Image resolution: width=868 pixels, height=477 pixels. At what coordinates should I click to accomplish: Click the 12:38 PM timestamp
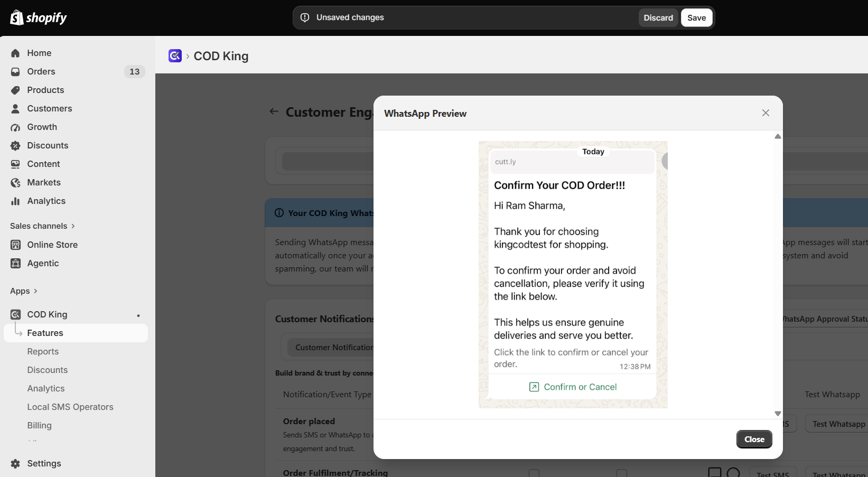coord(635,367)
